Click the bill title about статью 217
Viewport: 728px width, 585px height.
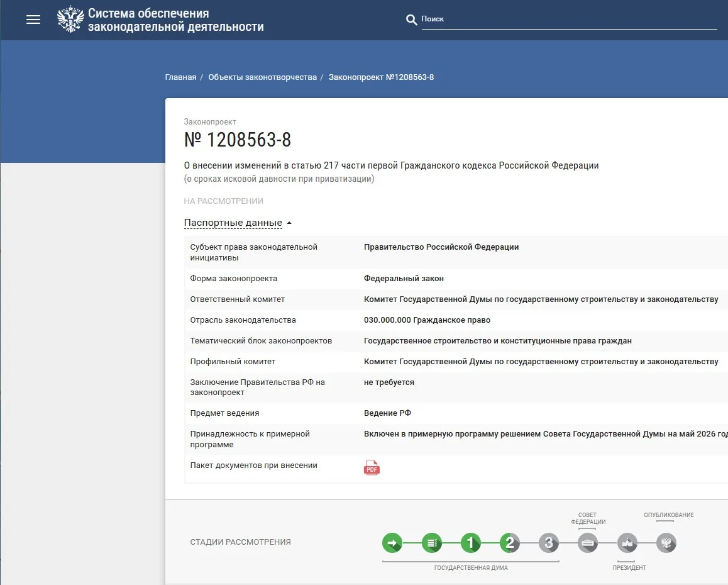point(392,165)
